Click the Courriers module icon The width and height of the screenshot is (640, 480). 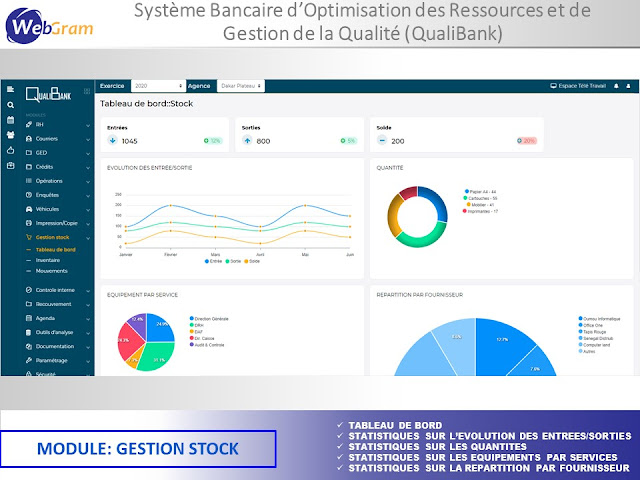coord(29,139)
